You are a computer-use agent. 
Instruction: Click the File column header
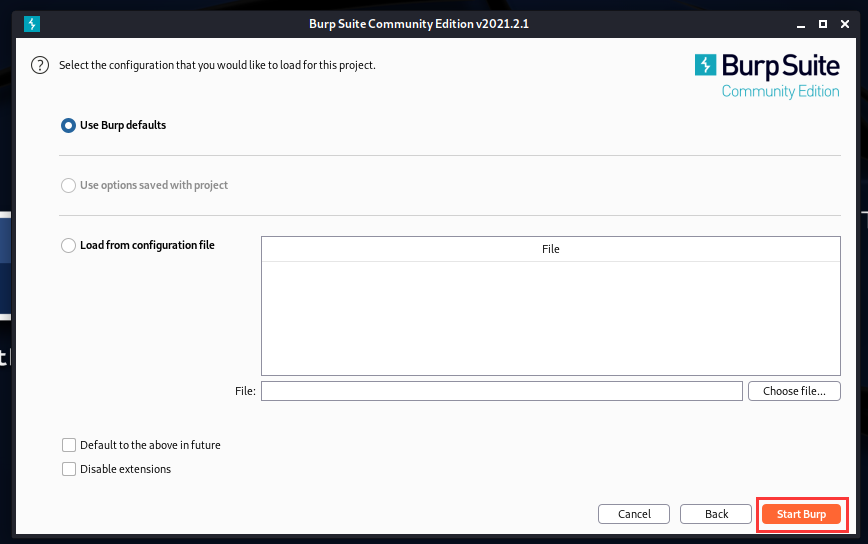coord(550,249)
